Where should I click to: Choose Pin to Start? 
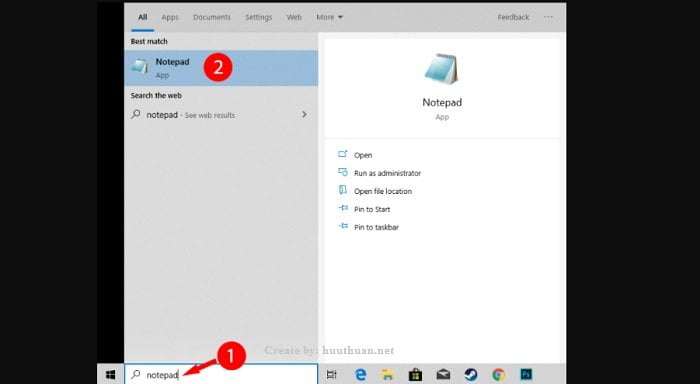click(372, 209)
